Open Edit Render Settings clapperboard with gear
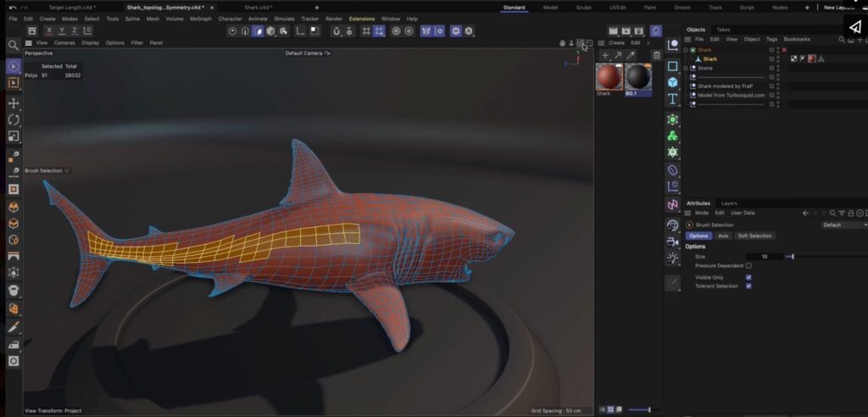Image resolution: width=868 pixels, height=417 pixels. [639, 31]
